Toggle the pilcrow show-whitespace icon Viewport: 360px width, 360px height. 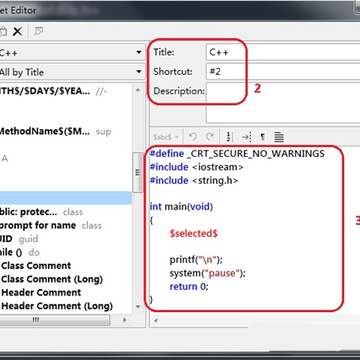coord(263,137)
